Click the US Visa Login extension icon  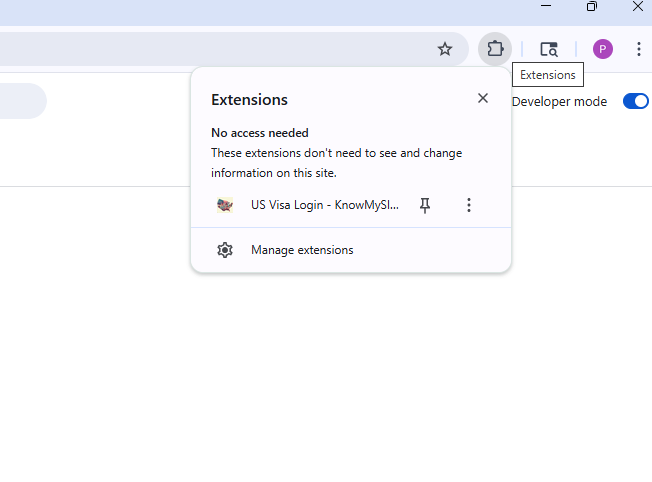pyautogui.click(x=225, y=205)
